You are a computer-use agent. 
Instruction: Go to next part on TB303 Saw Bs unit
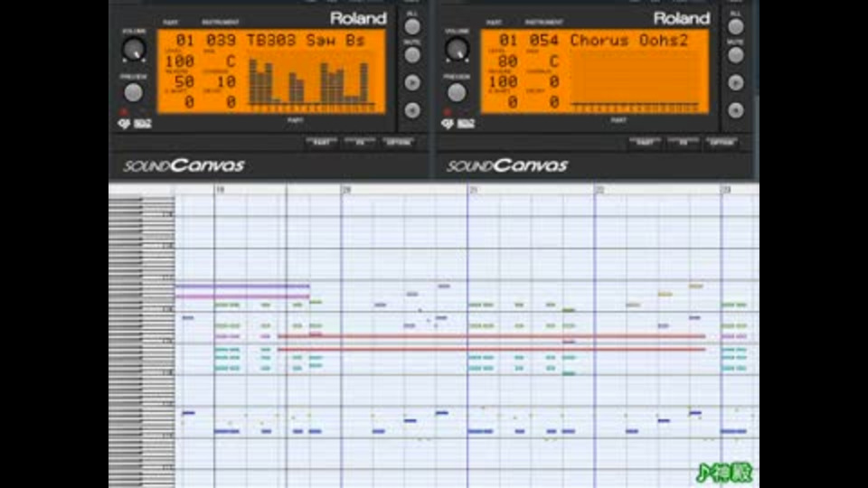[x=412, y=82]
